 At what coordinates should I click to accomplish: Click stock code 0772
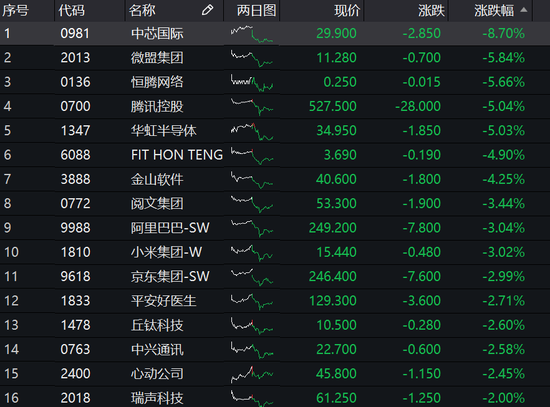[75, 204]
